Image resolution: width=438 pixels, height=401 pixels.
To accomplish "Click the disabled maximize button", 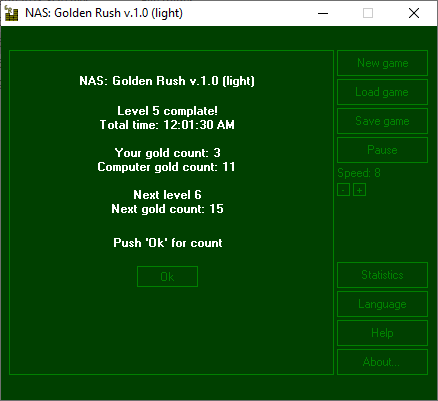I will point(368,13).
